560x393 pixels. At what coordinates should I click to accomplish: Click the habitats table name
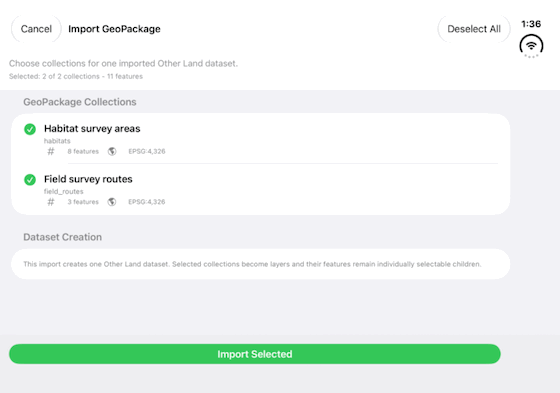point(57,141)
